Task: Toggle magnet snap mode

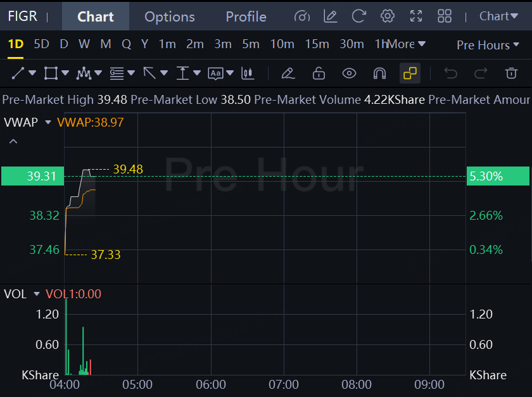Action: (379, 73)
